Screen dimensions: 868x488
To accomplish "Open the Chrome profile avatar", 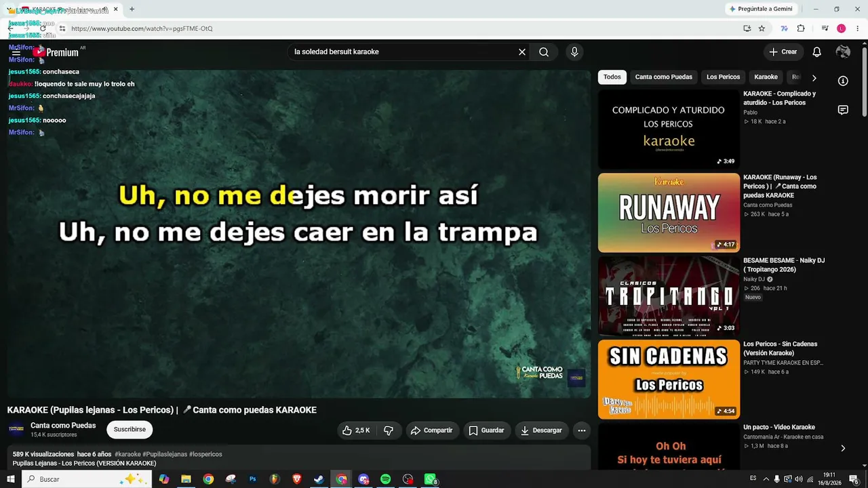I will 842,28.
